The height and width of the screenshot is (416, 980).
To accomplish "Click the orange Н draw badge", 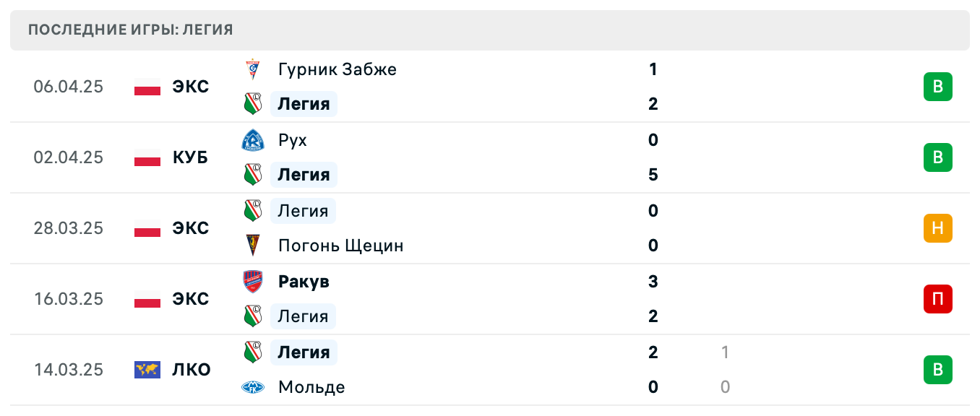I will [x=937, y=228].
